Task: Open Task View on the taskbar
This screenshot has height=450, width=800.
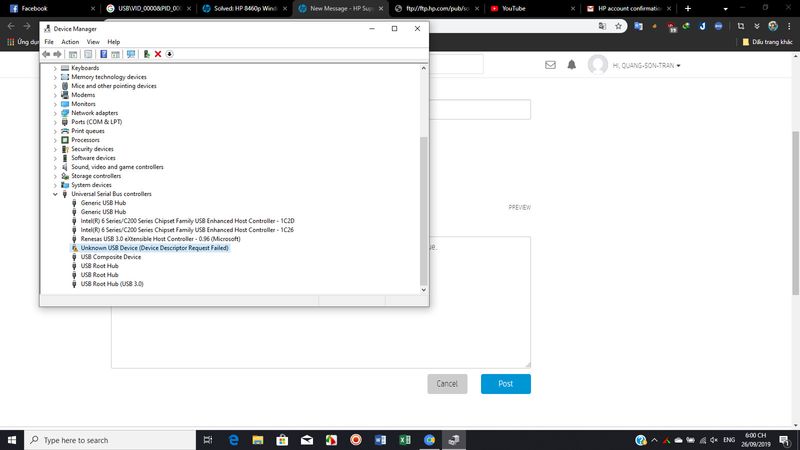Action: pos(208,440)
